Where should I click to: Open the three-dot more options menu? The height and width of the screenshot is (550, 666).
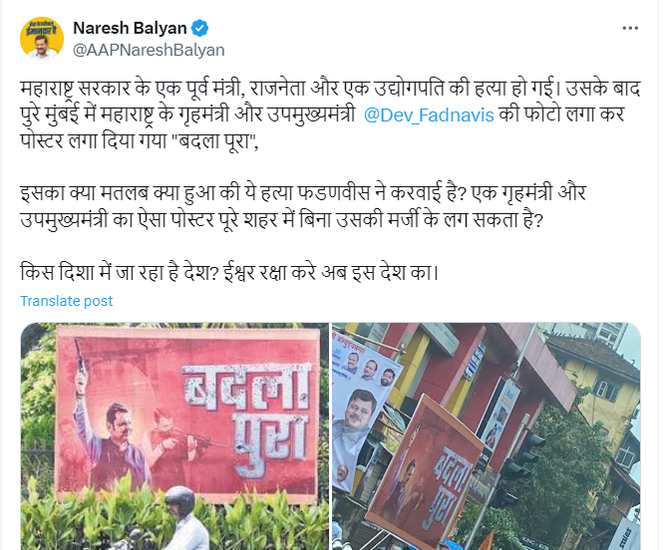(x=630, y=28)
